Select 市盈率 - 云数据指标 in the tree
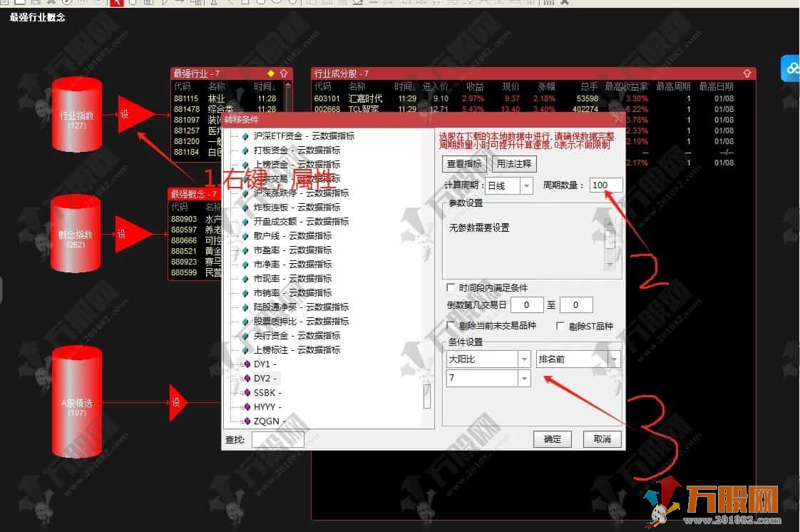800x532 pixels. (292, 250)
